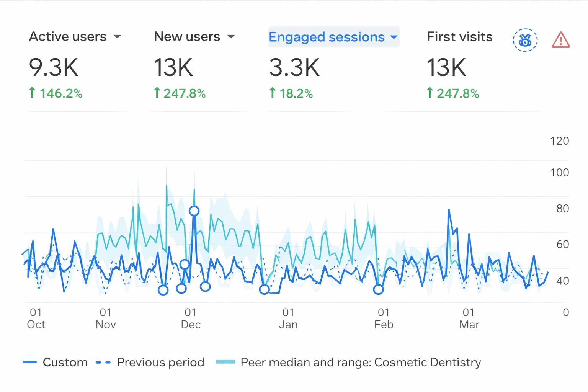This screenshot has width=588, height=392.
Task: Expand the Active users metric dropdown arrow
Action: click(118, 37)
